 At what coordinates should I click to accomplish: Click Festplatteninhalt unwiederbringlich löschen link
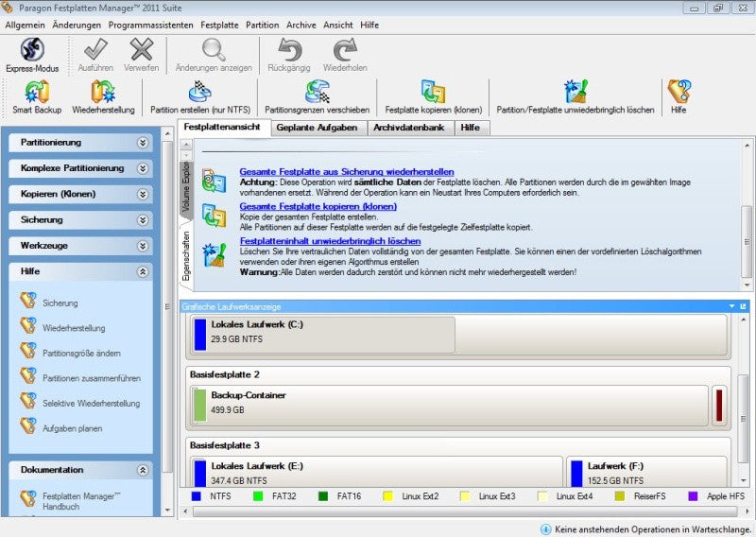click(x=330, y=241)
